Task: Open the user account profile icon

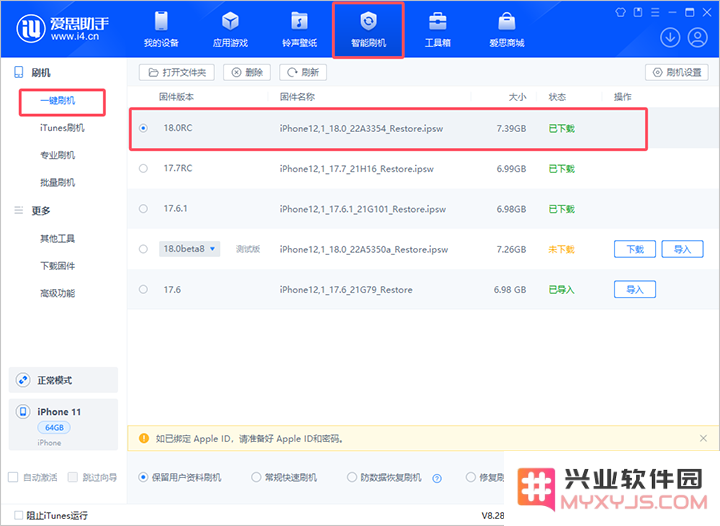Action: point(698,38)
